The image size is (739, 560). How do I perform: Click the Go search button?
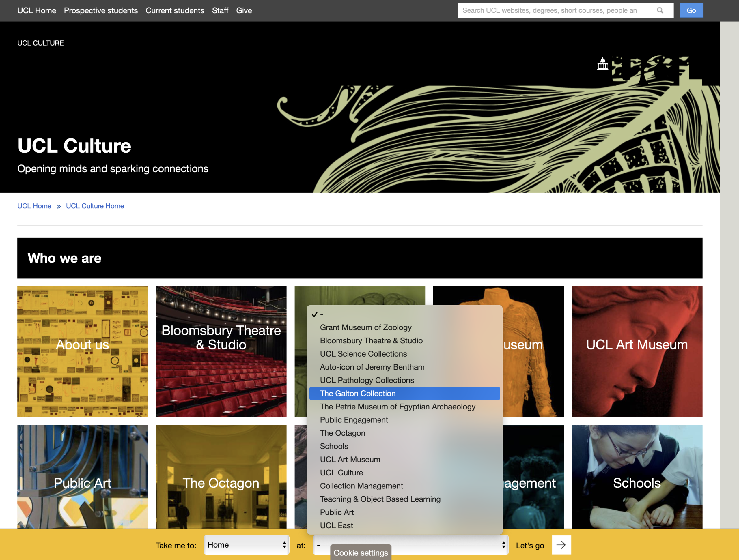(691, 10)
